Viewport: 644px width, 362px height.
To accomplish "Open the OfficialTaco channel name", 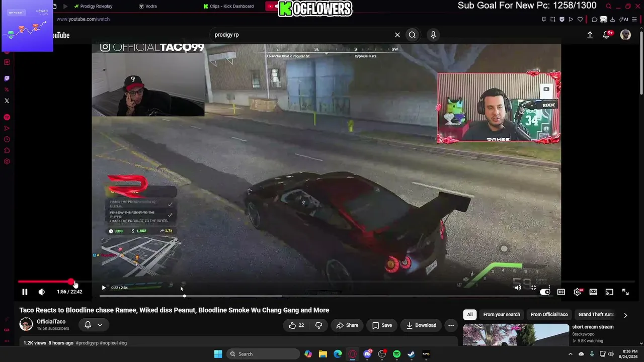I will coord(51,322).
